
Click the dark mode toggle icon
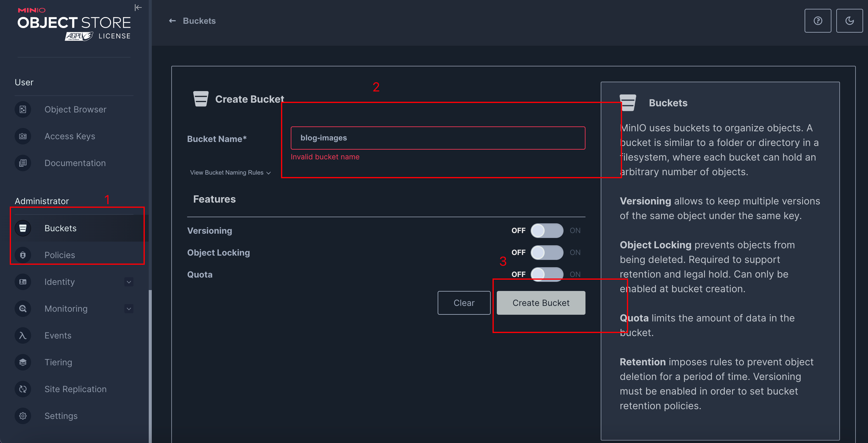click(849, 21)
